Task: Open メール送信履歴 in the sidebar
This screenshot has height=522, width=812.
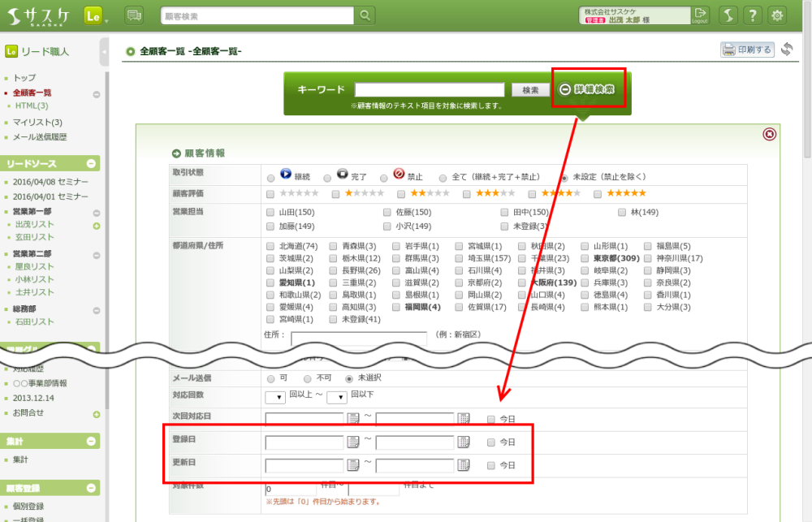Action: [x=40, y=137]
